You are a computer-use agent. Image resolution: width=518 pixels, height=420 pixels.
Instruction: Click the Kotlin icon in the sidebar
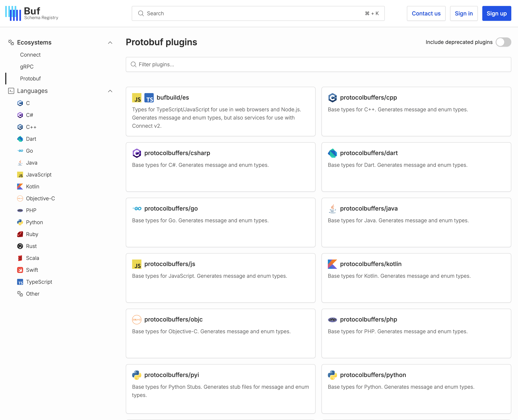click(20, 187)
